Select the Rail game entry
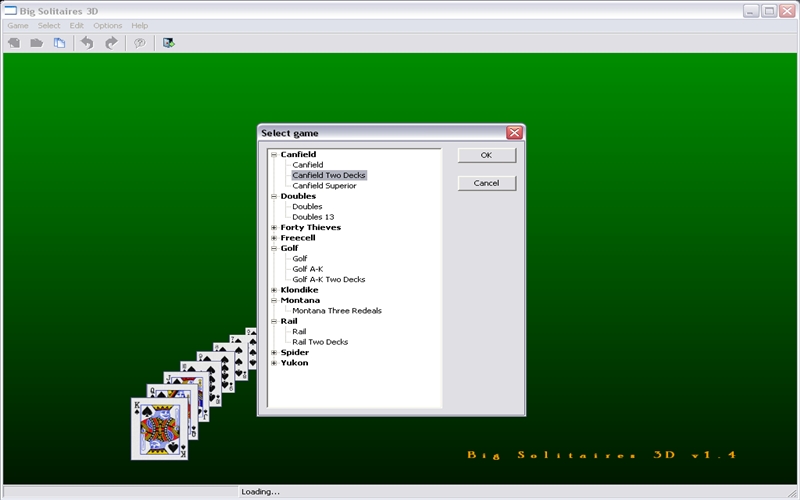This screenshot has width=800, height=500. point(299,332)
